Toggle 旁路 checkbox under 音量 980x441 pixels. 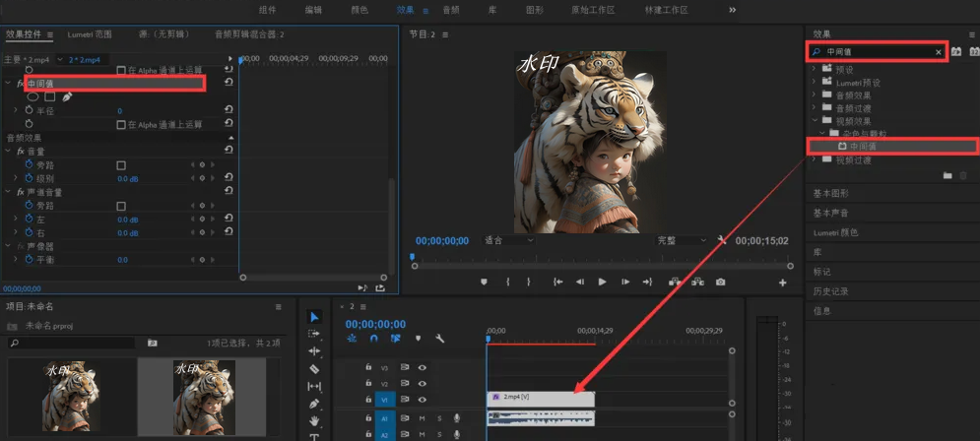tap(121, 165)
